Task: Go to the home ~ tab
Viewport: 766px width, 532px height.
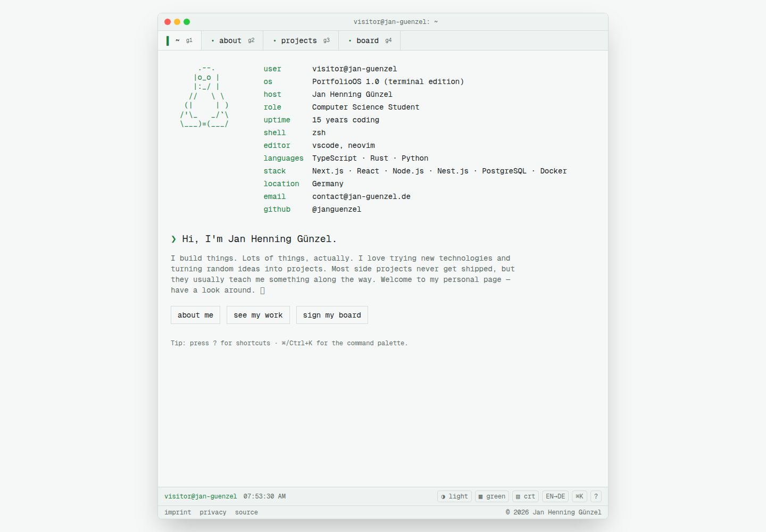Action: click(x=180, y=40)
